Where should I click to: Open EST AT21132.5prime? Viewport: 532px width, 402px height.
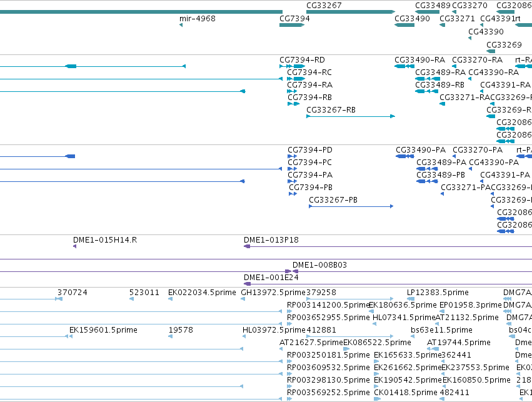(467, 318)
